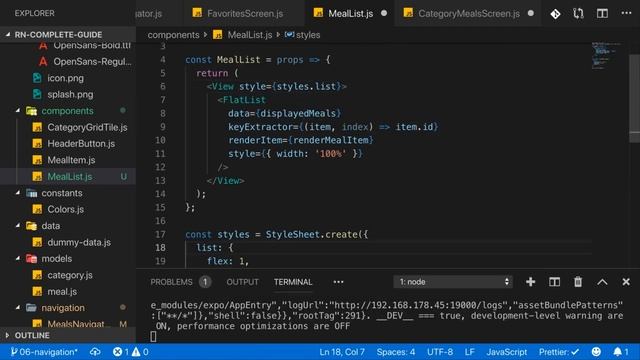
Task: Close unsaved dot on MealList.js tab
Action: [384, 13]
